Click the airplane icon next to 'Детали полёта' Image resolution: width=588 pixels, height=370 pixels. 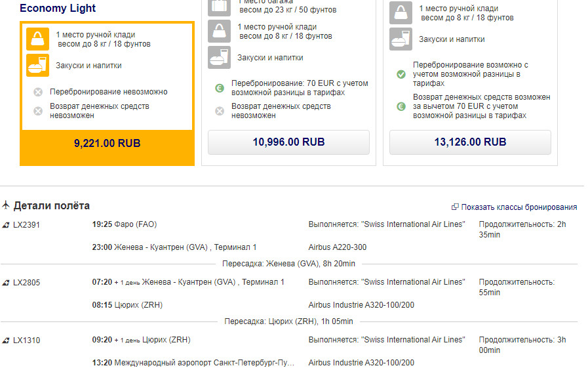[x=6, y=205]
